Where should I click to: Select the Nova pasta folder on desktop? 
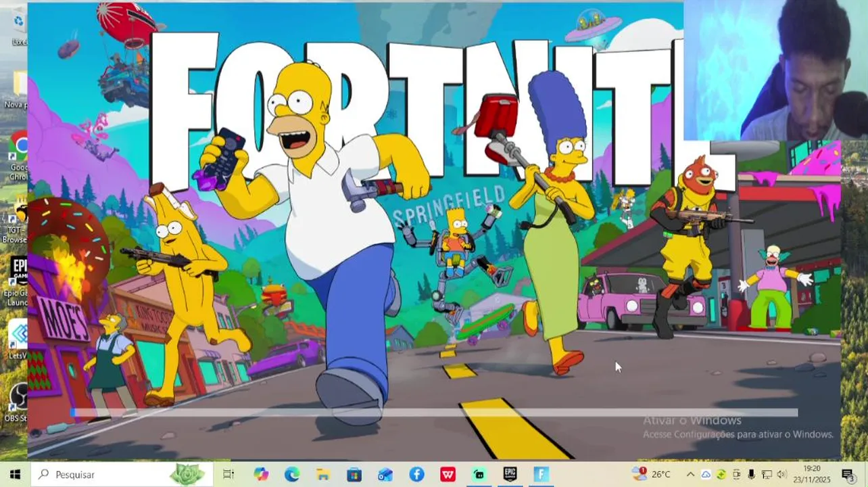tap(16, 89)
